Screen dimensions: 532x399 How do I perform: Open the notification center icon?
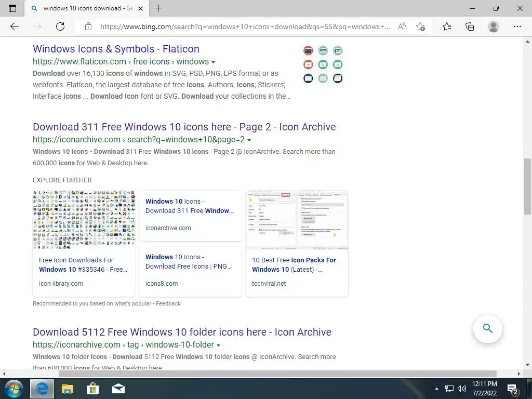(512, 389)
